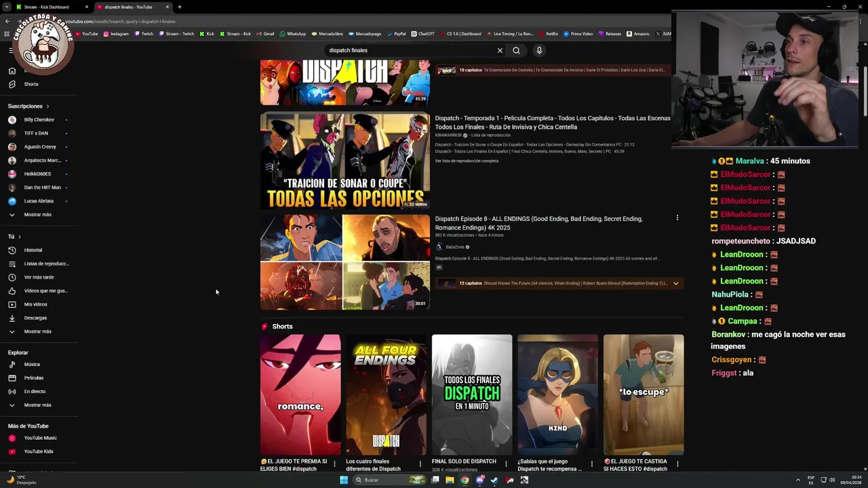The height and width of the screenshot is (488, 868).
Task: Open Mis videos in sidebar
Action: pyautogui.click(x=28, y=304)
